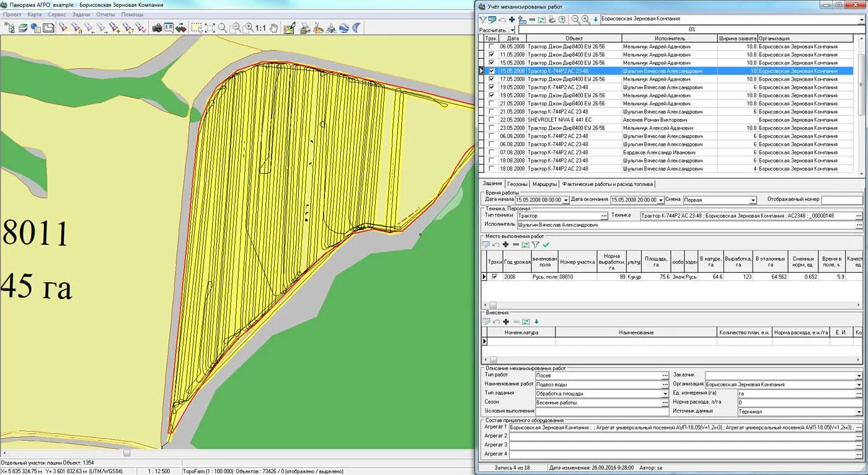Screen dimensions: 868x475
Task: Expand the Смена dropdown showing Первая
Action: pos(753,200)
